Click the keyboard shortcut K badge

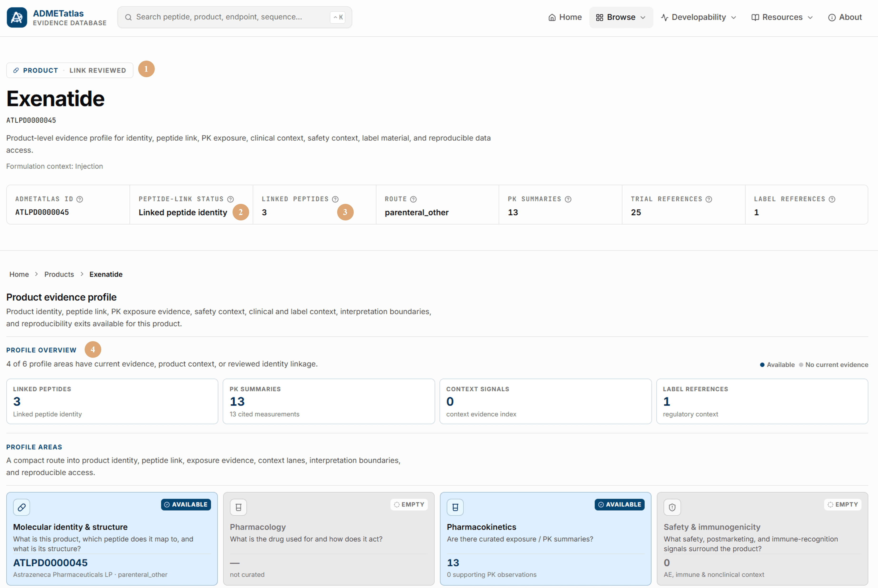click(338, 17)
